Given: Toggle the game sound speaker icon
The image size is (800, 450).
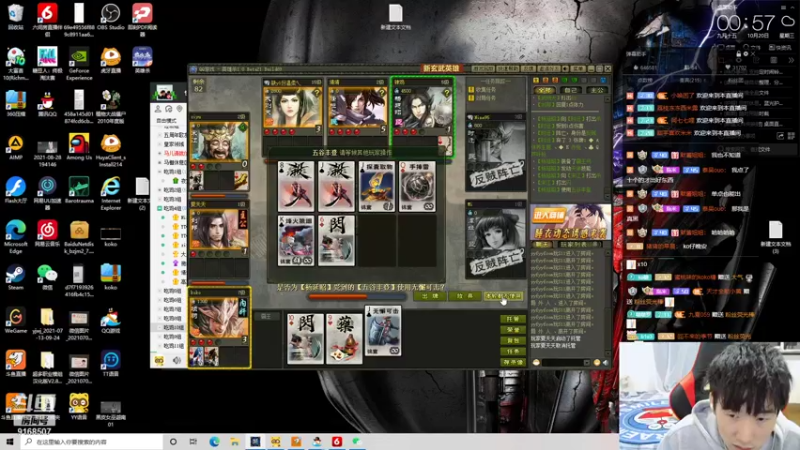Looking at the screenshot, I should click(606, 362).
